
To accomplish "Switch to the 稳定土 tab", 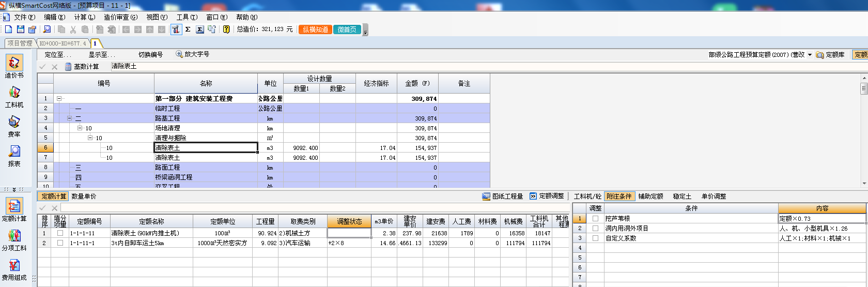I will [x=682, y=197].
